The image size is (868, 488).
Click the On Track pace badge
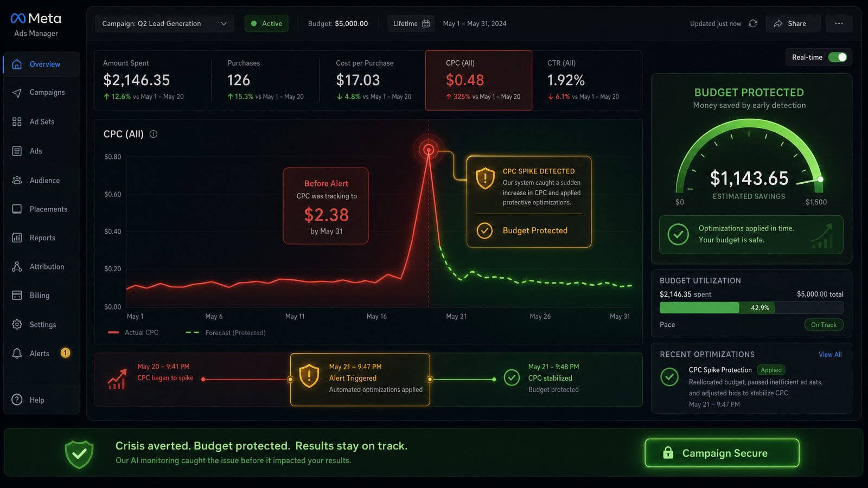point(824,325)
